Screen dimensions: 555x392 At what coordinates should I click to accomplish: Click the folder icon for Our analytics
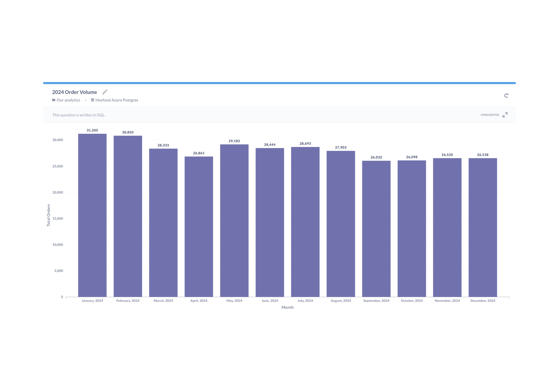point(54,100)
